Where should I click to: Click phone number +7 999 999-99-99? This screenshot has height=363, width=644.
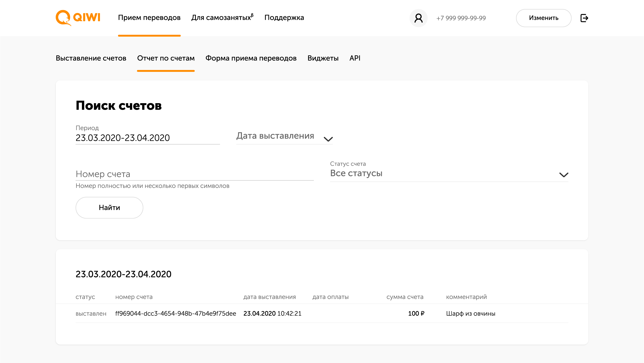point(461,18)
